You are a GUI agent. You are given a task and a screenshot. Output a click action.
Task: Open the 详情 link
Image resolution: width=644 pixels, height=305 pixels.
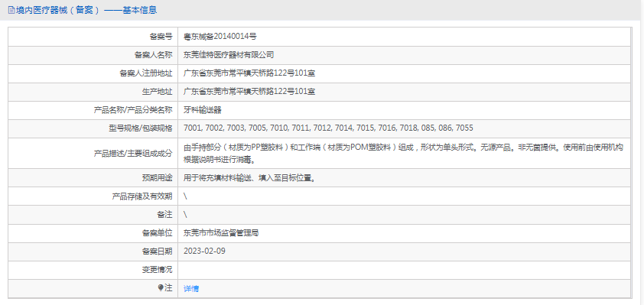191,289
